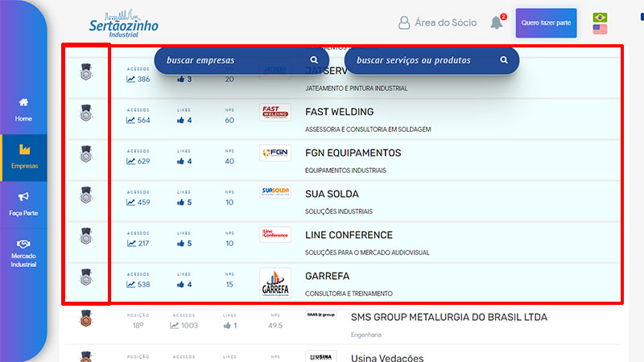Viewport: 644px width, 362px height.
Task: Click 'SOLUÇÕES PARA O MERCADO AUDIOVISUAL' text
Action: (367, 253)
